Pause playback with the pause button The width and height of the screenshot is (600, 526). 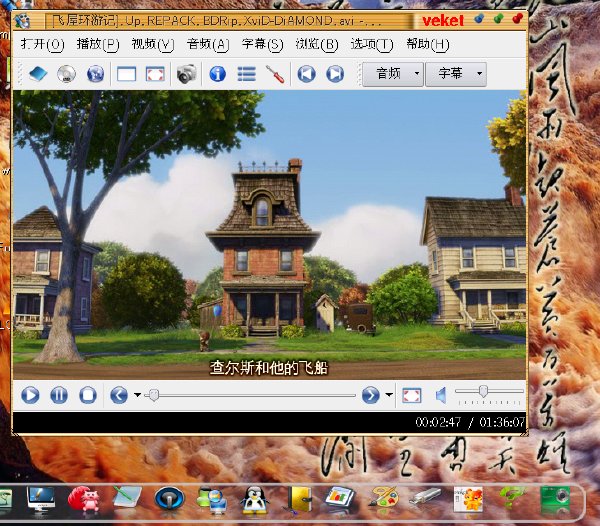pos(59,395)
